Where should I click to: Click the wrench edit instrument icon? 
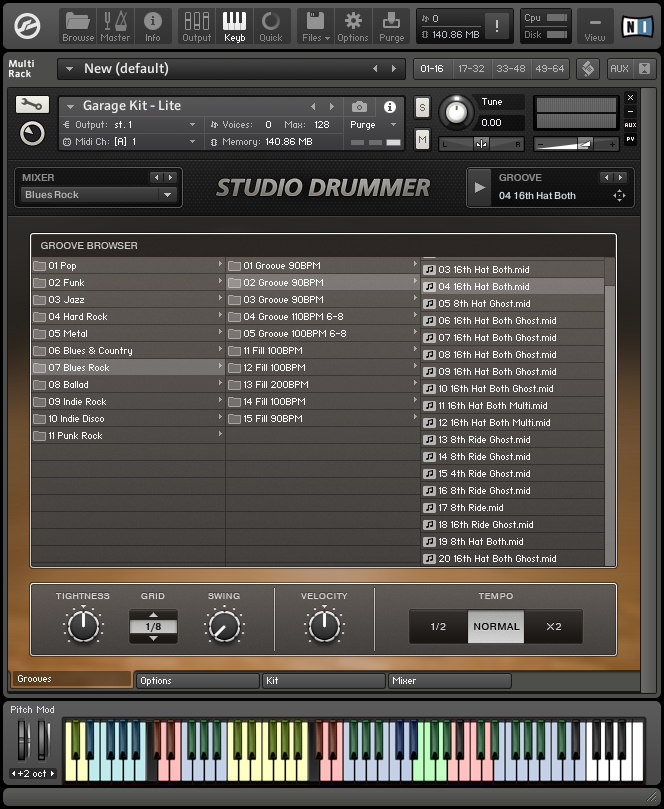pos(32,105)
